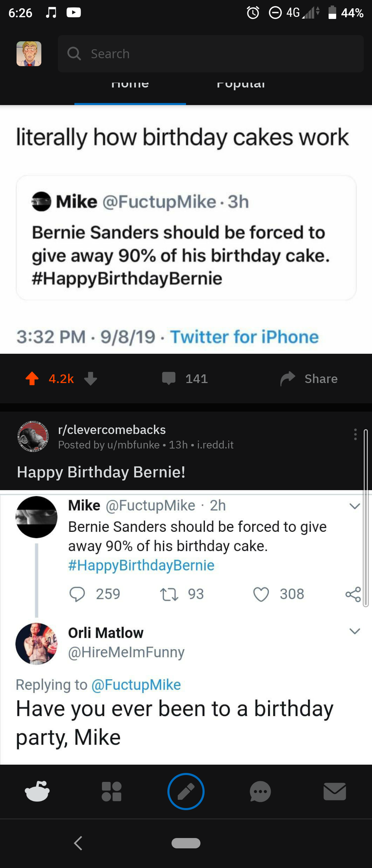Open the communities grid icon

pyautogui.click(x=112, y=791)
